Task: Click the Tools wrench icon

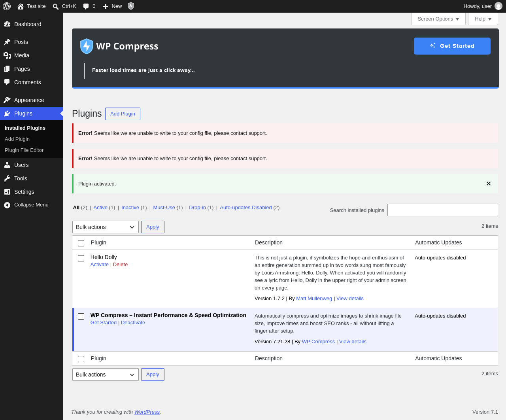Action: pos(7,178)
